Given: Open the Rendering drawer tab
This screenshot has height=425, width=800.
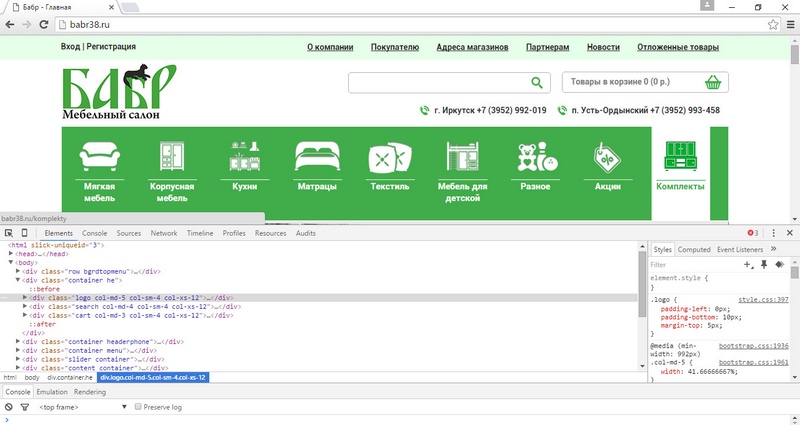Looking at the screenshot, I should pyautogui.click(x=90, y=392).
